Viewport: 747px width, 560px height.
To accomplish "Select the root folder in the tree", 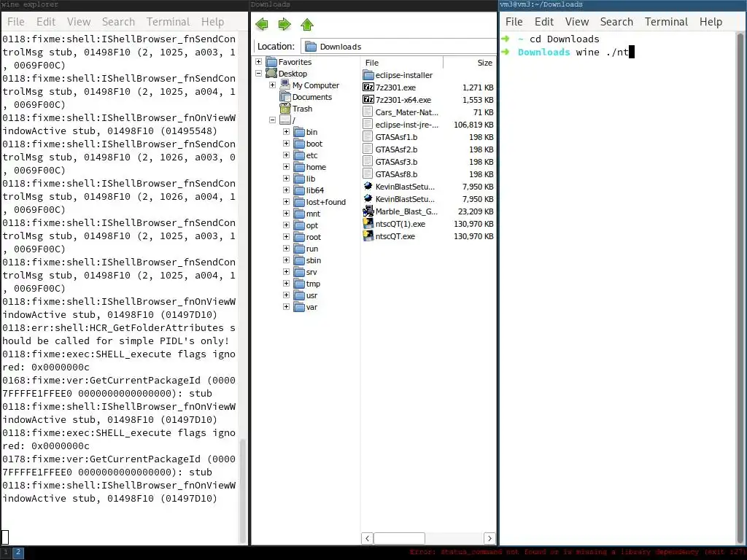I will coord(313,237).
